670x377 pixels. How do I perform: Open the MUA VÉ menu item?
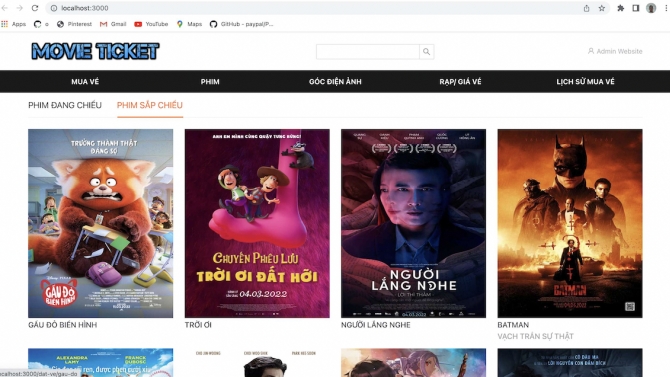tap(85, 82)
